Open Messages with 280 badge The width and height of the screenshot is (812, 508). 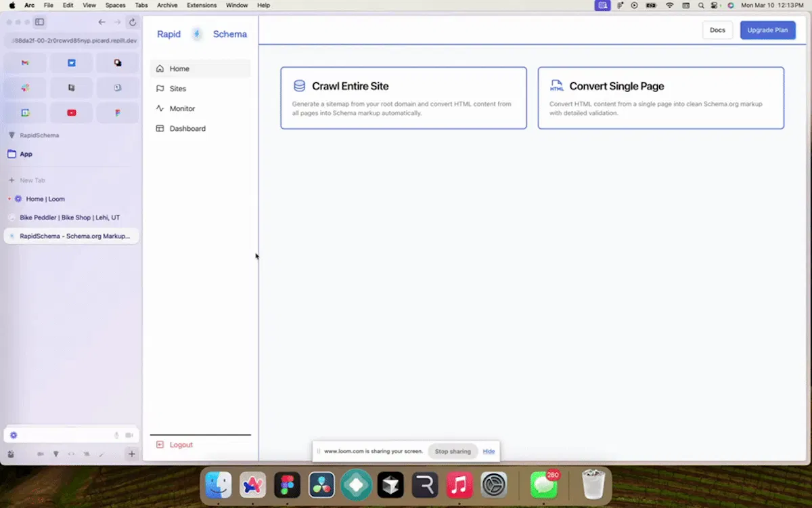click(x=543, y=485)
